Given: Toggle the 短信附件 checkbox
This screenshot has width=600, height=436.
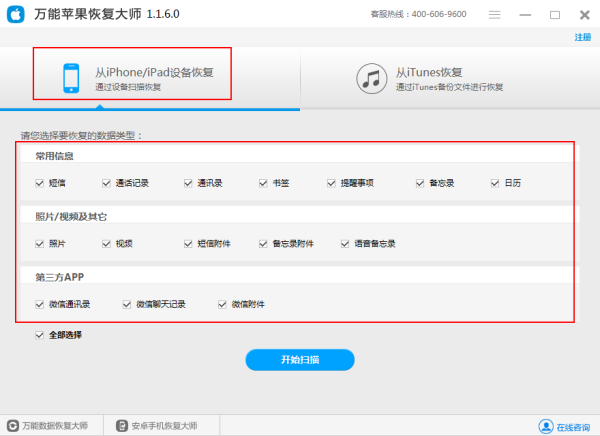Looking at the screenshot, I should click(x=188, y=243).
